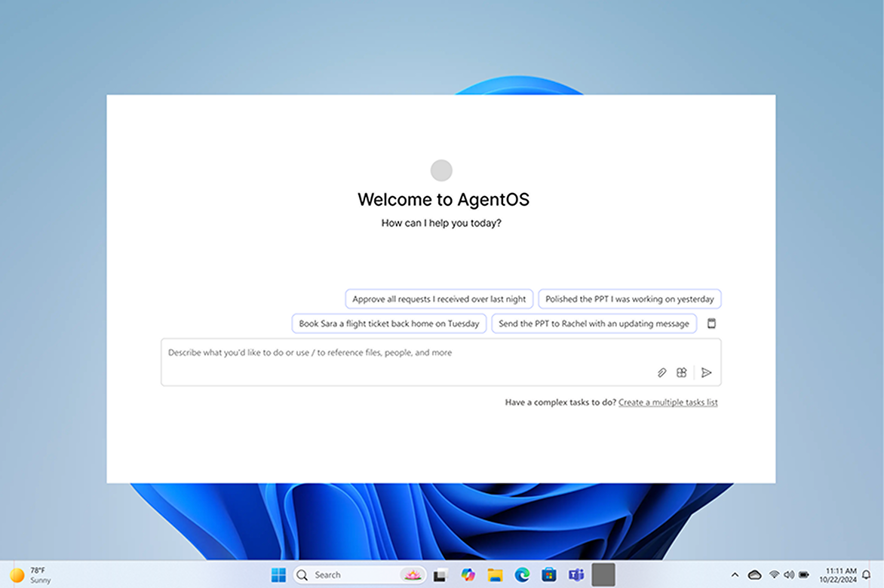Open the Windows Start menu

pos(278,574)
